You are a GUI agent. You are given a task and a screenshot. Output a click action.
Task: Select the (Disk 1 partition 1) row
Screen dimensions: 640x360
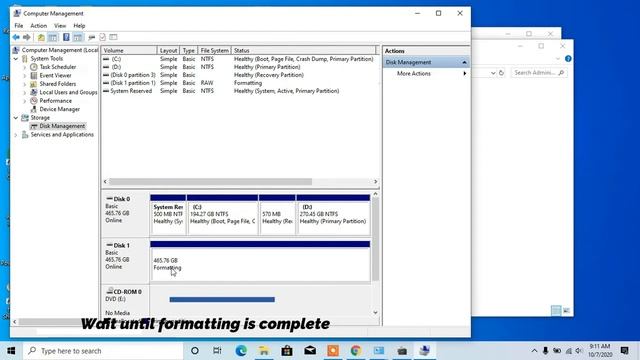point(238,83)
